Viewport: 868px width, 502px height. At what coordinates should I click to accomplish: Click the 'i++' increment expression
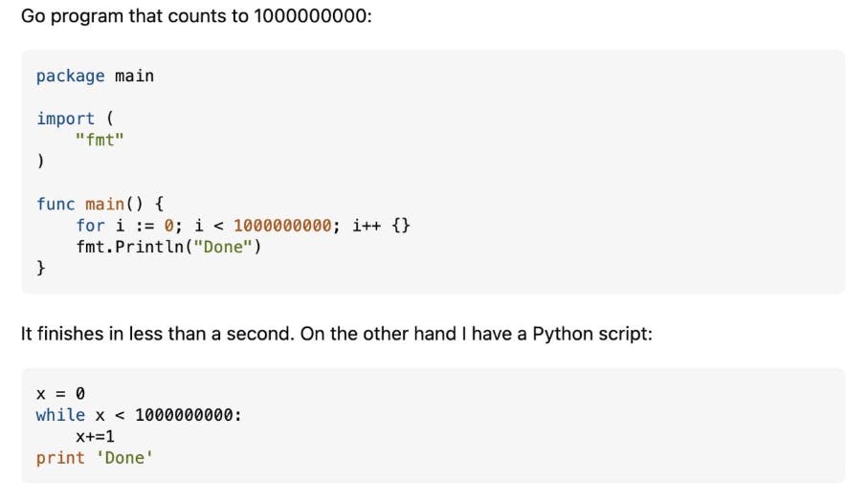[x=367, y=226]
